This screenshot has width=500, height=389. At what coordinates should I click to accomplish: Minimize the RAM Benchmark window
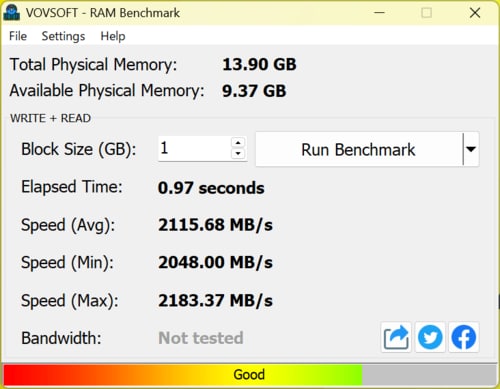379,13
